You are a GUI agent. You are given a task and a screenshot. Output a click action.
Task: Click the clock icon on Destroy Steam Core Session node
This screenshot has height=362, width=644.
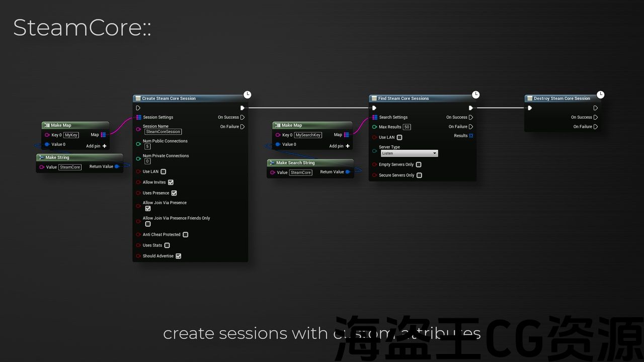click(x=600, y=95)
